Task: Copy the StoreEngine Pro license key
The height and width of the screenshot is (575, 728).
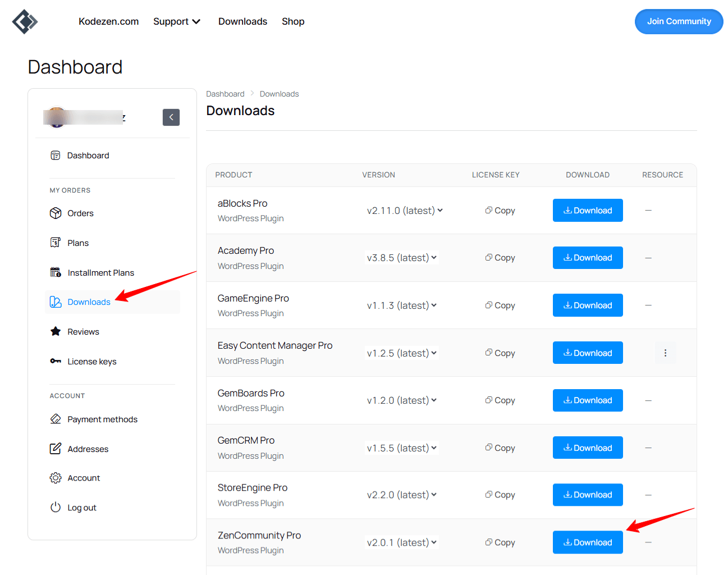Action: click(500, 495)
